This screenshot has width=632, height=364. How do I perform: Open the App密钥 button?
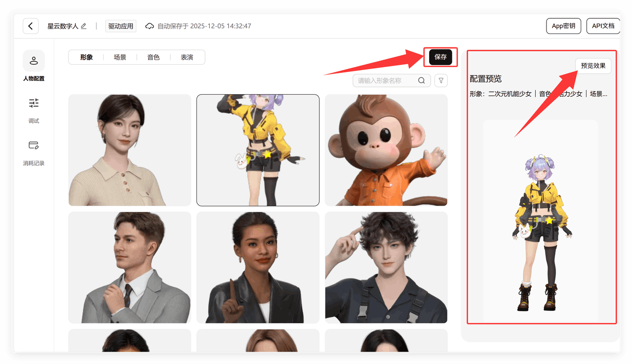tap(563, 26)
